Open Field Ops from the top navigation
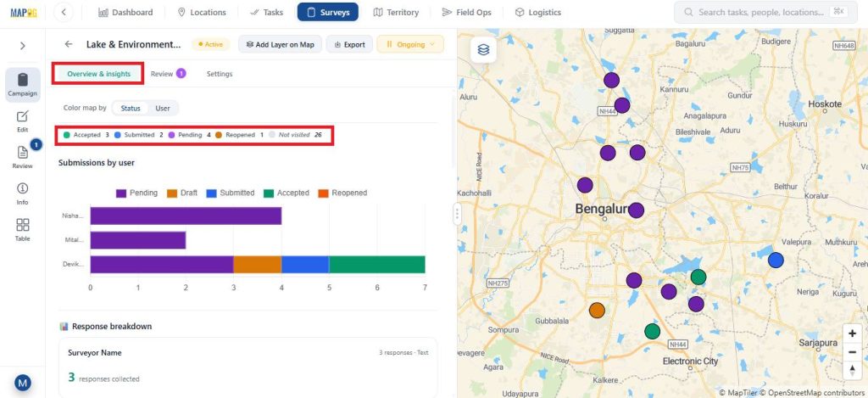Screen dimensions: 868x398 pos(467,12)
